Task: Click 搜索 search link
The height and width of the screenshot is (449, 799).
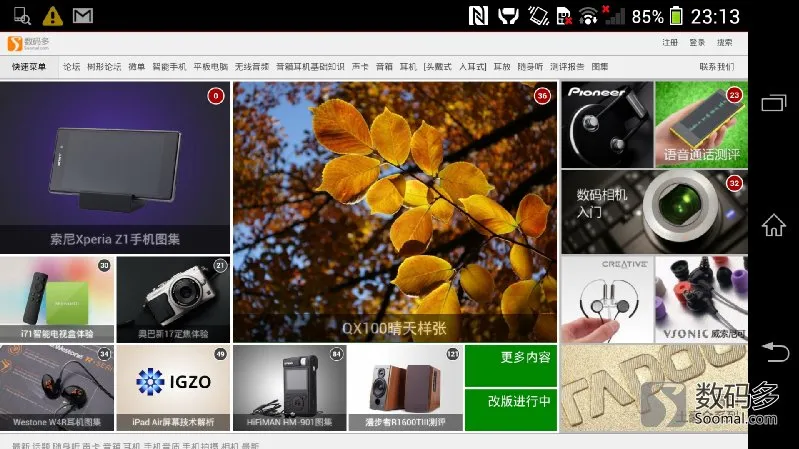Action: [725, 43]
